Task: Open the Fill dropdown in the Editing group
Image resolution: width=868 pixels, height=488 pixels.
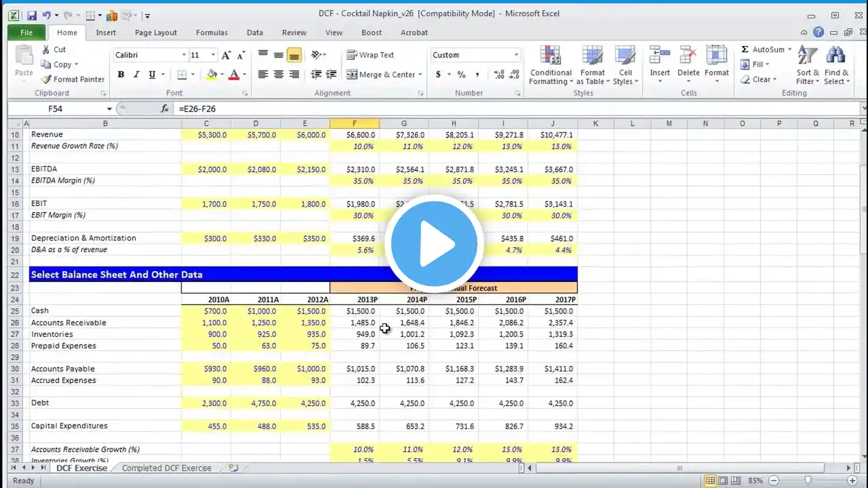Action: click(x=754, y=64)
